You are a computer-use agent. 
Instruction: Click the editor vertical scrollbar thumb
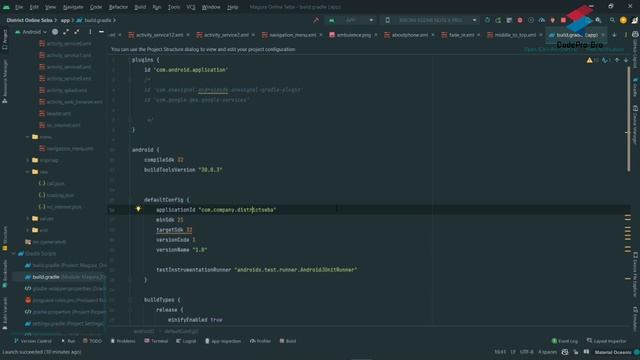(x=629, y=118)
